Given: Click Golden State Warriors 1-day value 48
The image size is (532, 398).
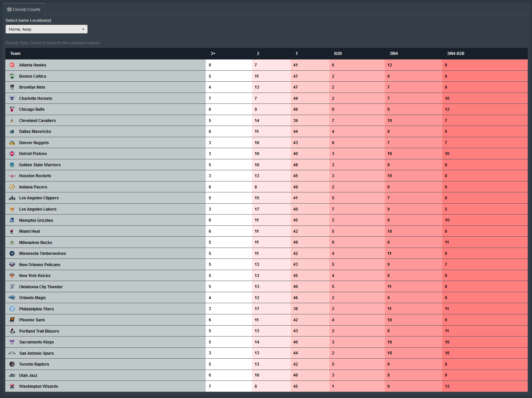Looking at the screenshot, I should (296, 165).
